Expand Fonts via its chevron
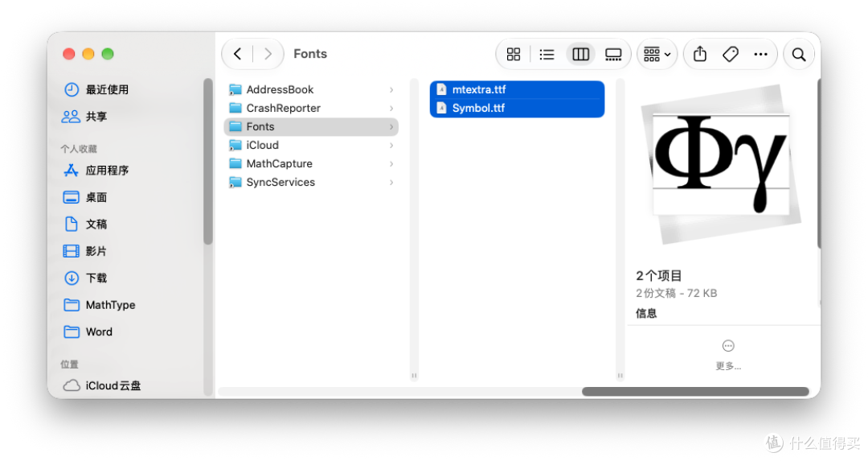The image size is (868, 461). tap(391, 127)
